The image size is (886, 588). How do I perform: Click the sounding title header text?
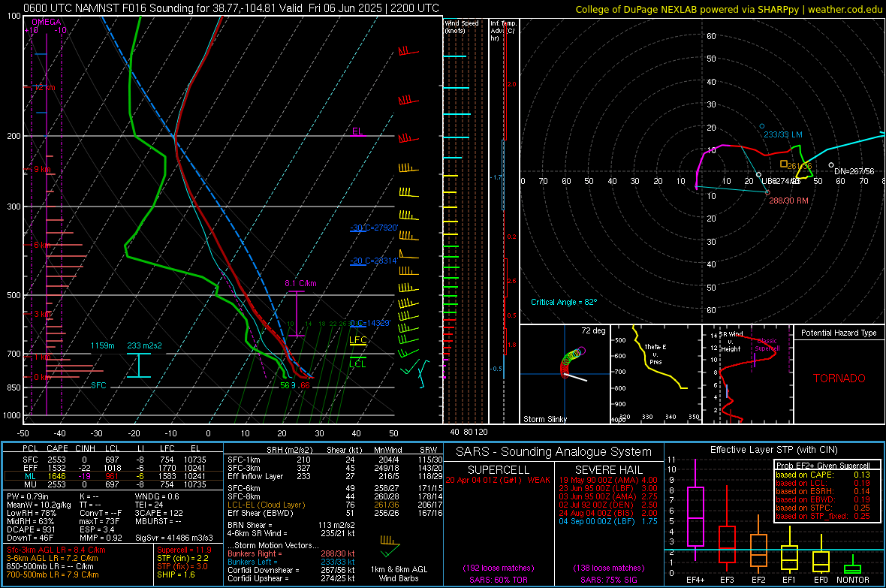231,8
